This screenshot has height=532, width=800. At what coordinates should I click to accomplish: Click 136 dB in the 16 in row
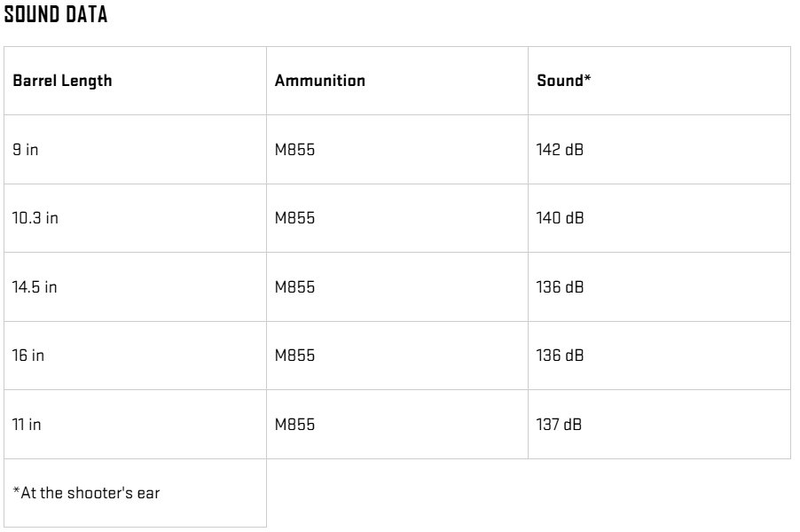coord(561,356)
